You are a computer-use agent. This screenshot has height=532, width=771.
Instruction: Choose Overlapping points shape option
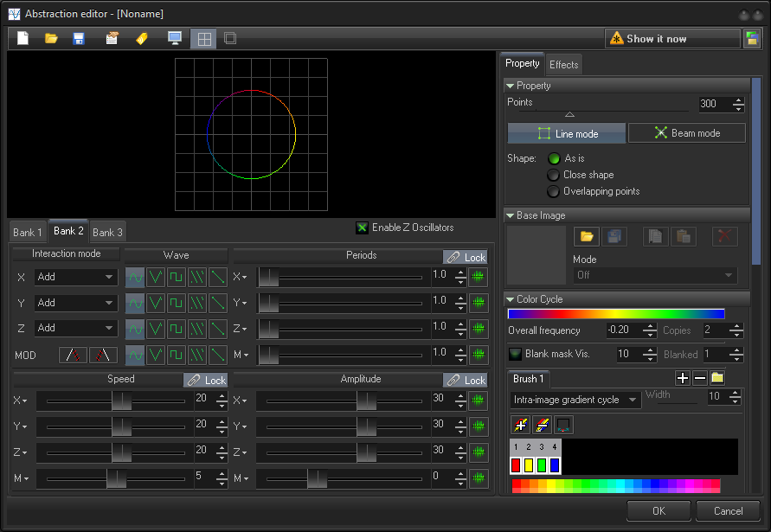[553, 191]
